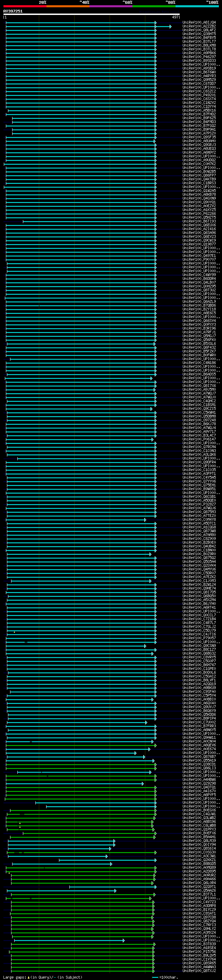Image resolution: width=222 pixels, height=980 pixels.
Task: Select hit label UniRef100_B3TLT7
Action: click(x=199, y=41)
